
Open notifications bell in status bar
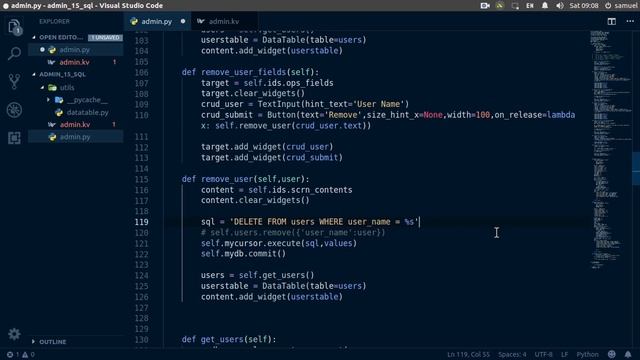tap(628, 354)
